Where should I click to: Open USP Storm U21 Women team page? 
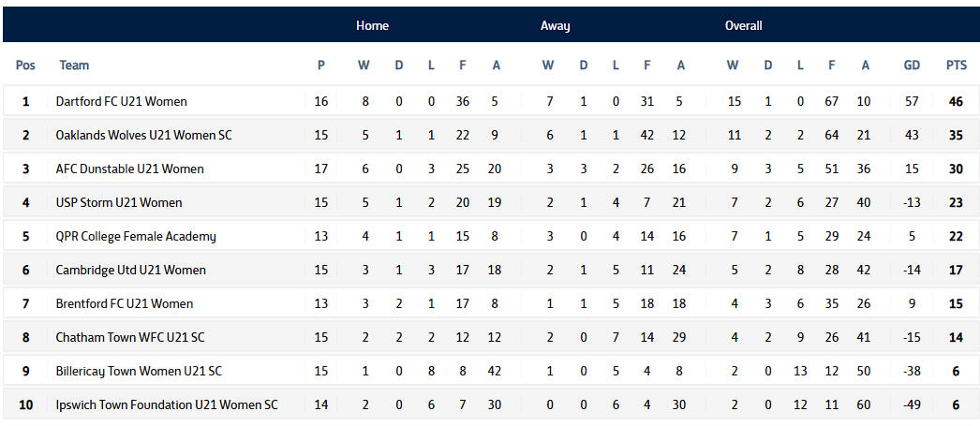pyautogui.click(x=119, y=202)
